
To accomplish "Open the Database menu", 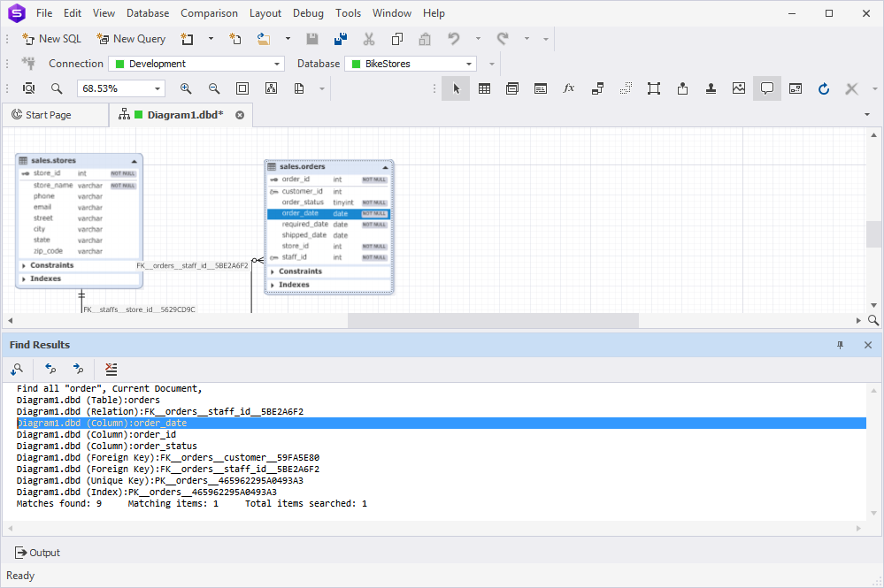I will tap(148, 13).
